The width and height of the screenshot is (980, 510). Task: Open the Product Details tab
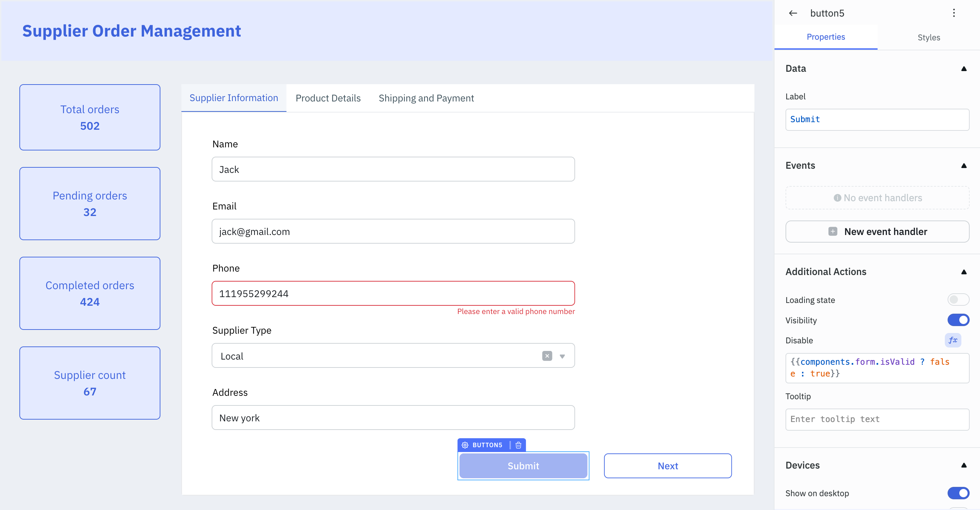[x=328, y=98]
